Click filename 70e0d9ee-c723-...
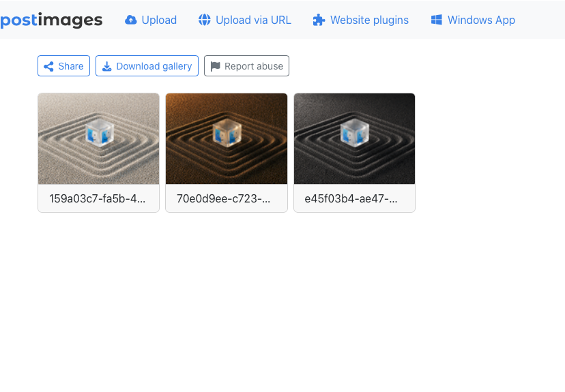This screenshot has width=565, height=392. pyautogui.click(x=223, y=198)
